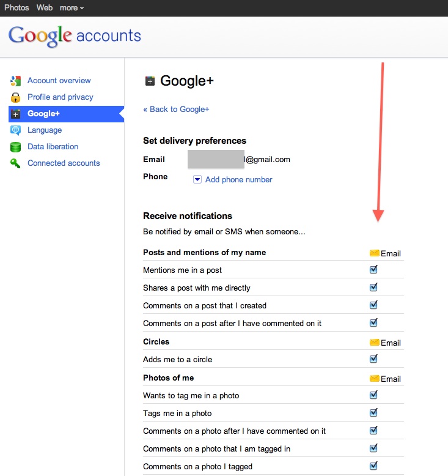Open Photos in the top bar
This screenshot has height=476, width=448.
(17, 8)
